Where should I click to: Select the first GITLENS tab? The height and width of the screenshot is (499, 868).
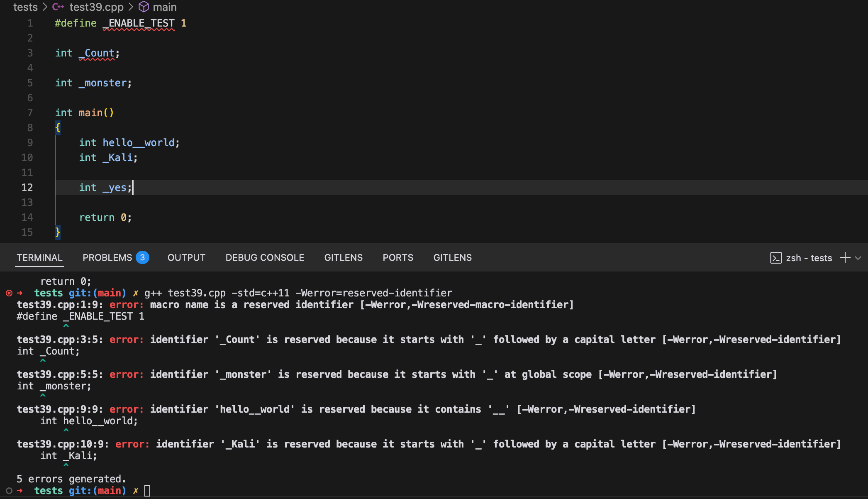click(x=343, y=258)
